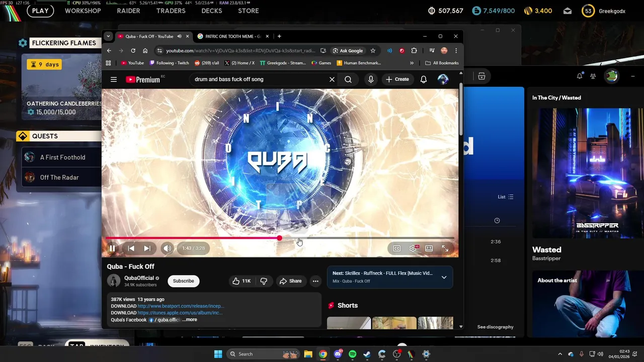The width and height of the screenshot is (644, 362).
Task: Open the Human Benchmark bookmark
Action: (x=359, y=63)
